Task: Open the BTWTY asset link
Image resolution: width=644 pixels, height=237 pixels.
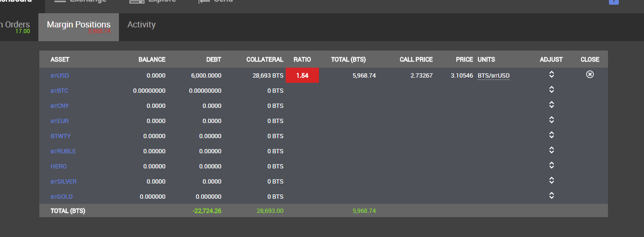Action: point(61,136)
